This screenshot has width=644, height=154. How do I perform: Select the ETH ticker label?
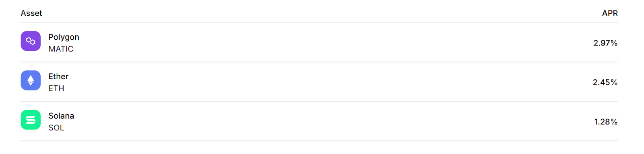tap(56, 88)
